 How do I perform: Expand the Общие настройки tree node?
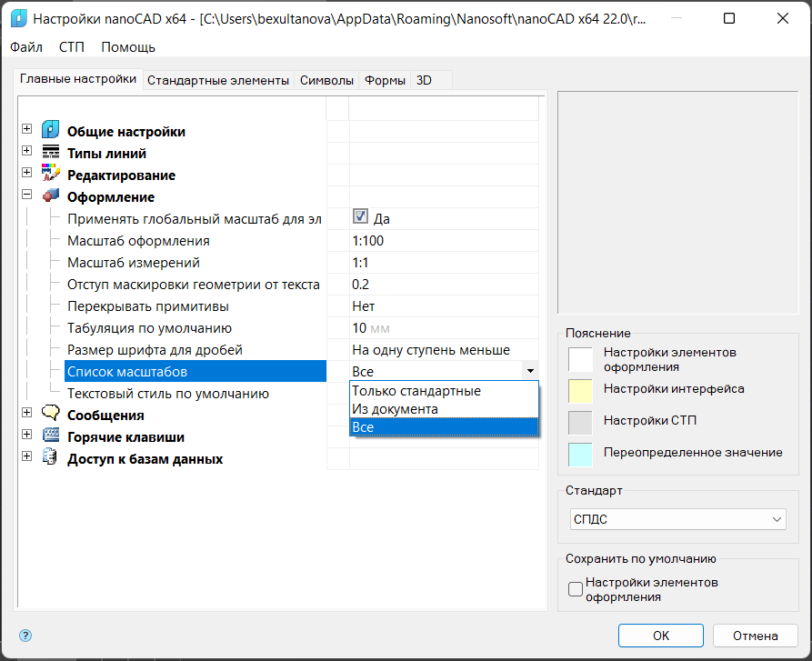tap(26, 129)
